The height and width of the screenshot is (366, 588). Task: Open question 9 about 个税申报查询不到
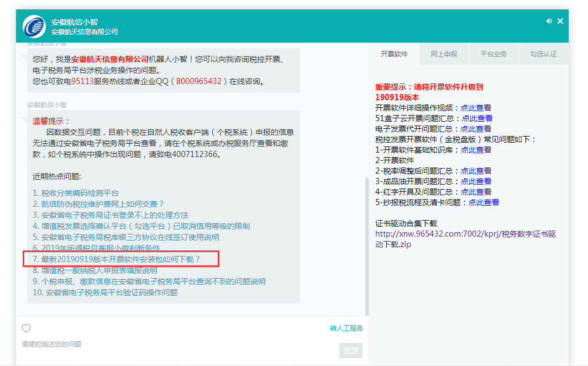(149, 281)
